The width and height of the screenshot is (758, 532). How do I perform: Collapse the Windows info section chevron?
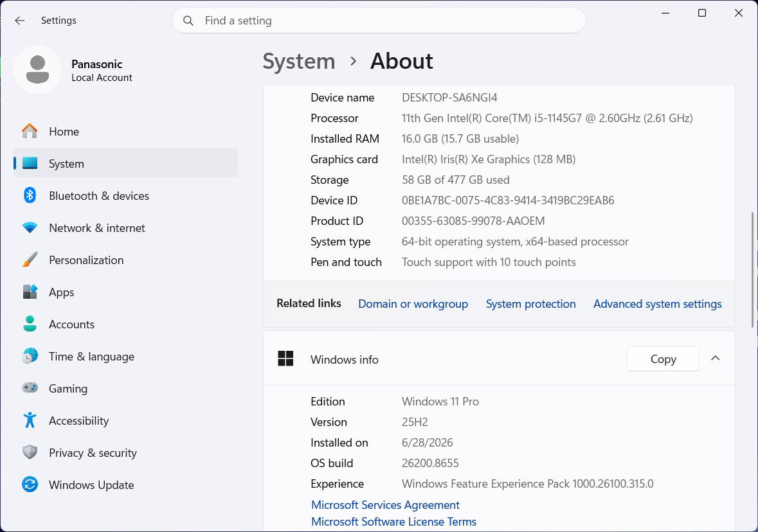[716, 358]
